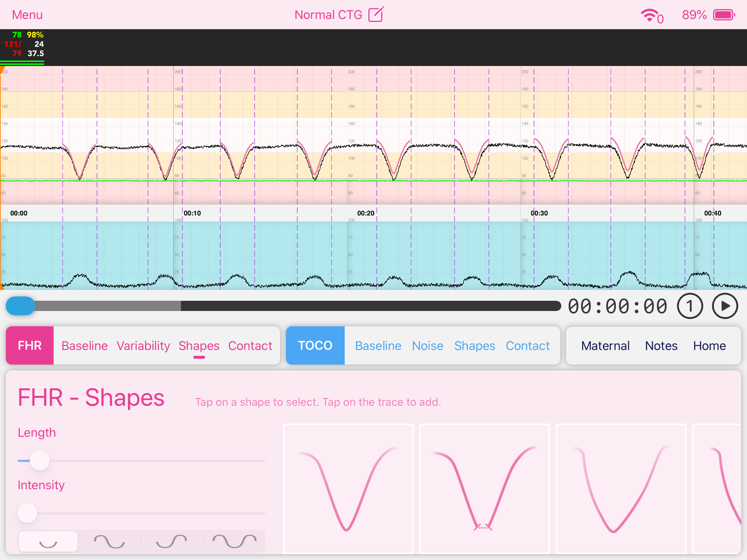The height and width of the screenshot is (560, 747).
Task: Select the down-up wave pattern icon
Action: point(109,542)
